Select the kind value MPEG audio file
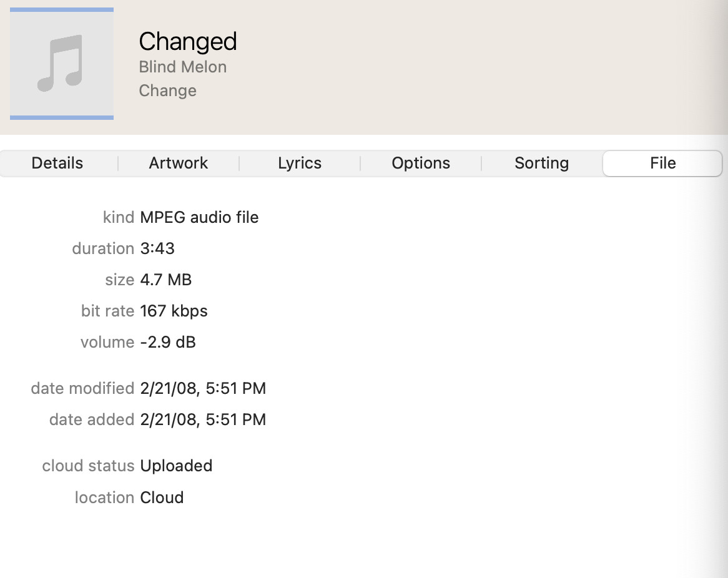 (x=199, y=217)
